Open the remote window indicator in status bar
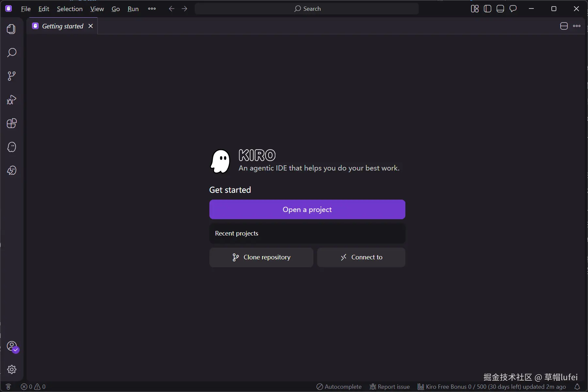The width and height of the screenshot is (588, 392). coord(8,387)
